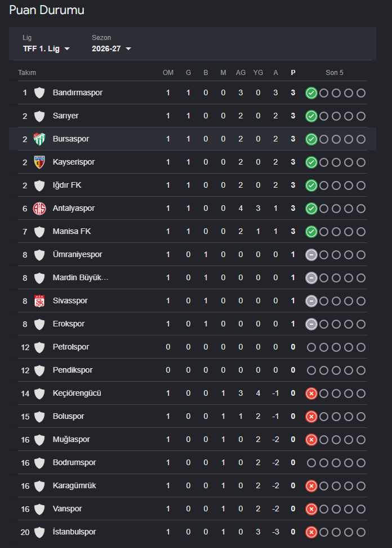
Task: Click İstanbulspor's red loss result icon
Action: pyautogui.click(x=311, y=532)
